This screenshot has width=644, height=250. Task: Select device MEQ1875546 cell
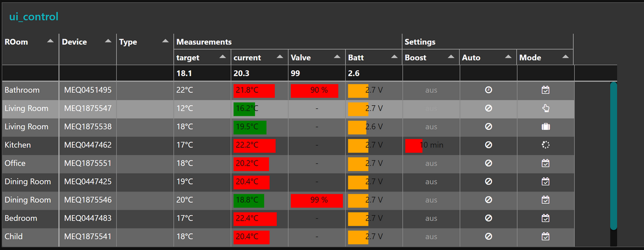click(87, 200)
